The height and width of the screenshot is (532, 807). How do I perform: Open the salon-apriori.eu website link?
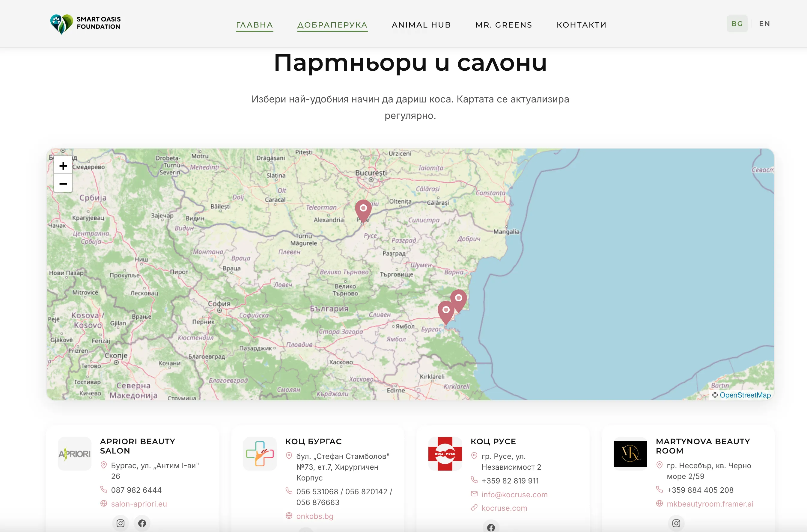pyautogui.click(x=139, y=504)
